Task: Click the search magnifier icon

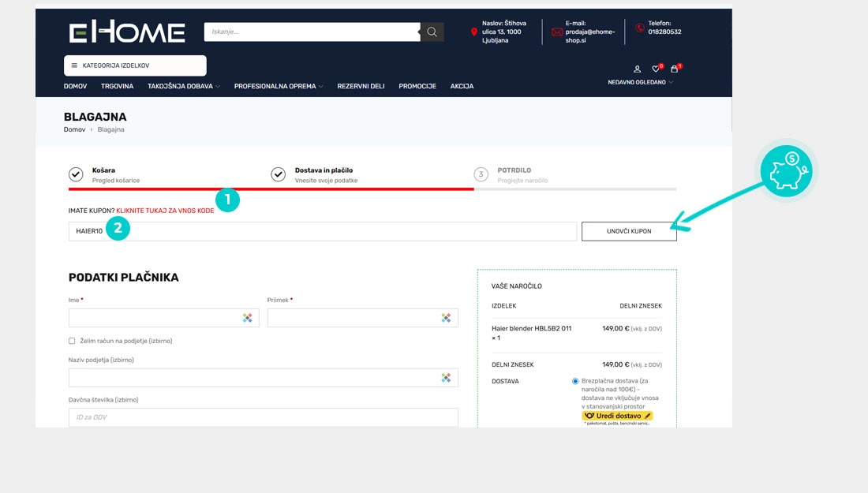Action: point(432,32)
